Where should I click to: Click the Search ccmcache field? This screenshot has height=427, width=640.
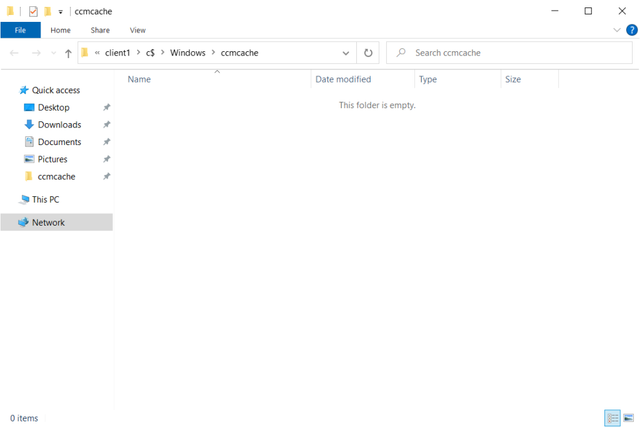pyautogui.click(x=509, y=53)
